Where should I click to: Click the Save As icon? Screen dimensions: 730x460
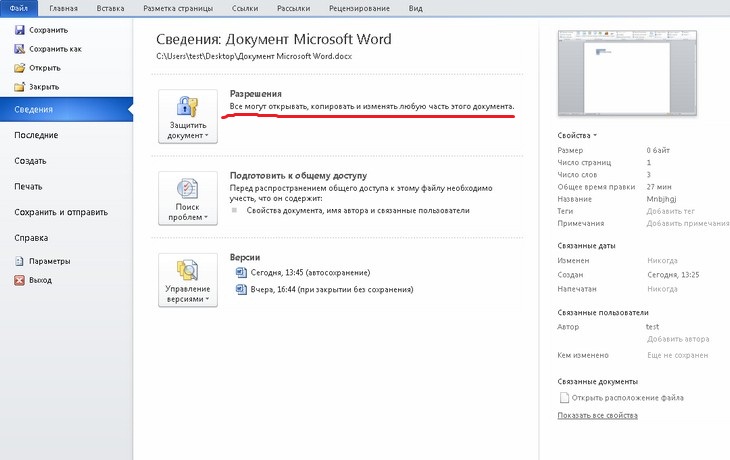20,49
